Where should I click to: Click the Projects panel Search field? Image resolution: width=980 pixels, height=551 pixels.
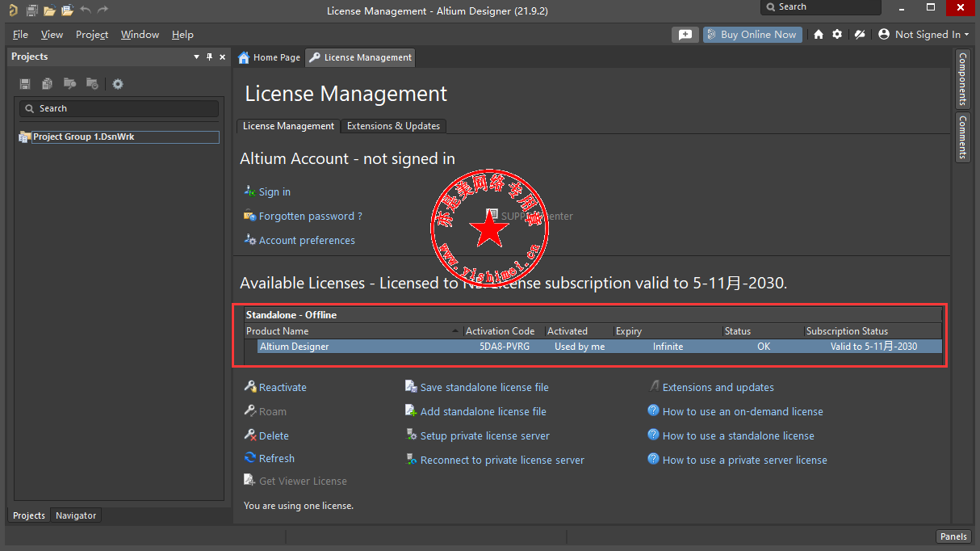coord(119,108)
